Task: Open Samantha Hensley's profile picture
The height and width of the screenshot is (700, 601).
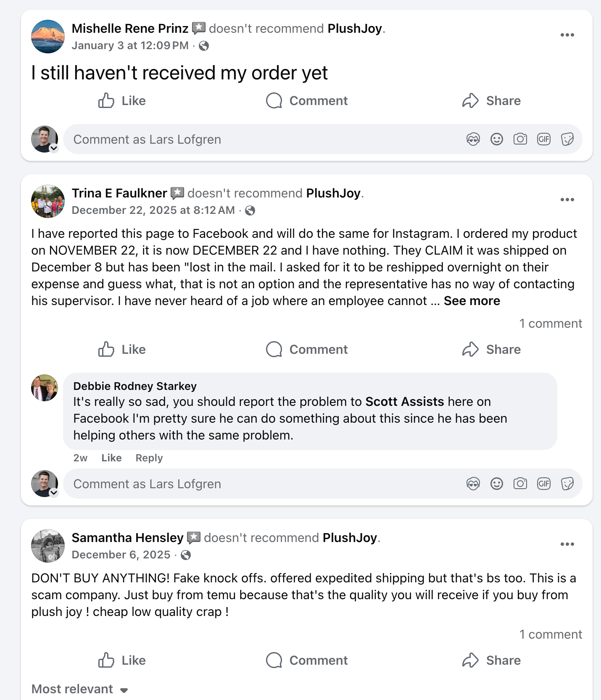Action: pos(48,546)
